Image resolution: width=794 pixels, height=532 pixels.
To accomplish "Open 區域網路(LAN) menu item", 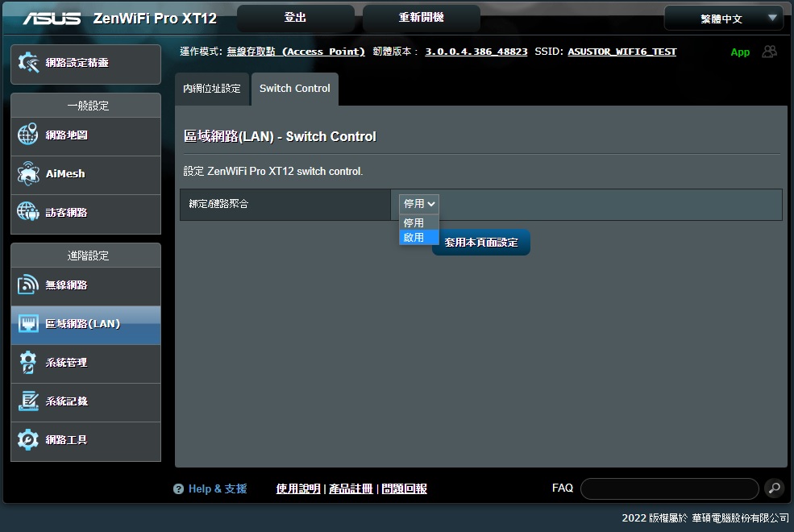I will [x=85, y=325].
